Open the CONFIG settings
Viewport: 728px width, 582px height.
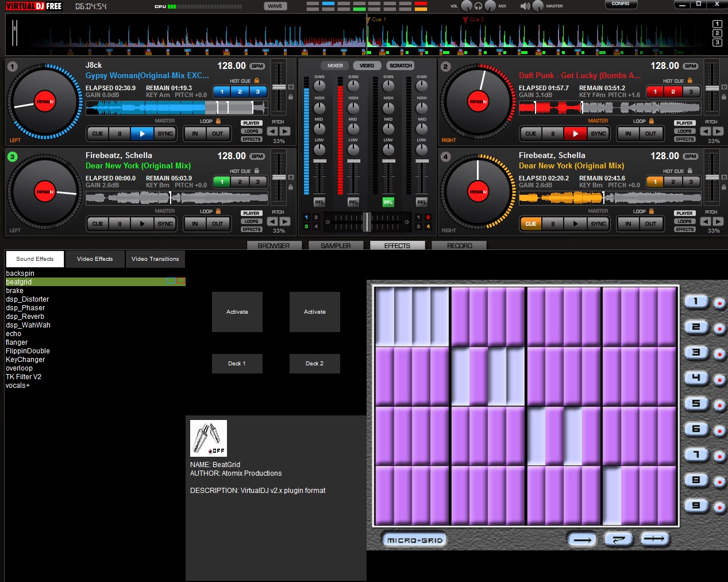(621, 4)
